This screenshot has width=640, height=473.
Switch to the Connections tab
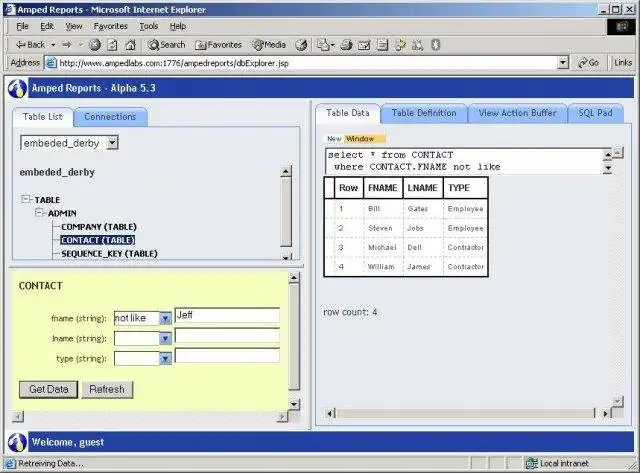coord(110,117)
